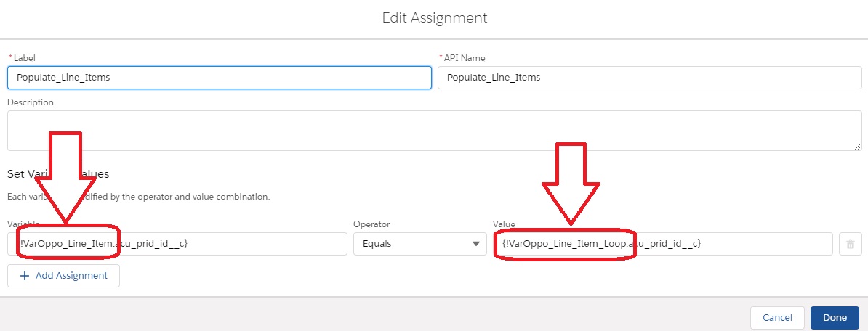Click the required Label caption text

point(25,58)
